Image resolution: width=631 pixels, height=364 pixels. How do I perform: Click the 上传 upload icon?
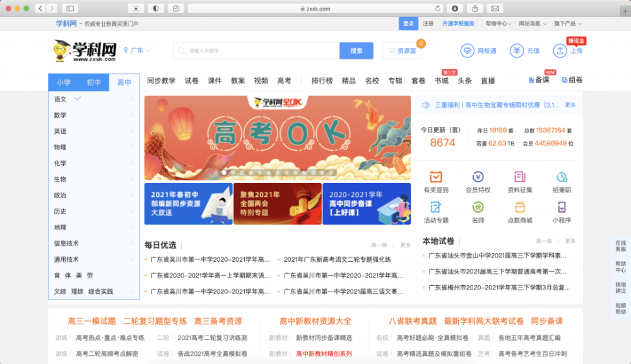pyautogui.click(x=560, y=50)
